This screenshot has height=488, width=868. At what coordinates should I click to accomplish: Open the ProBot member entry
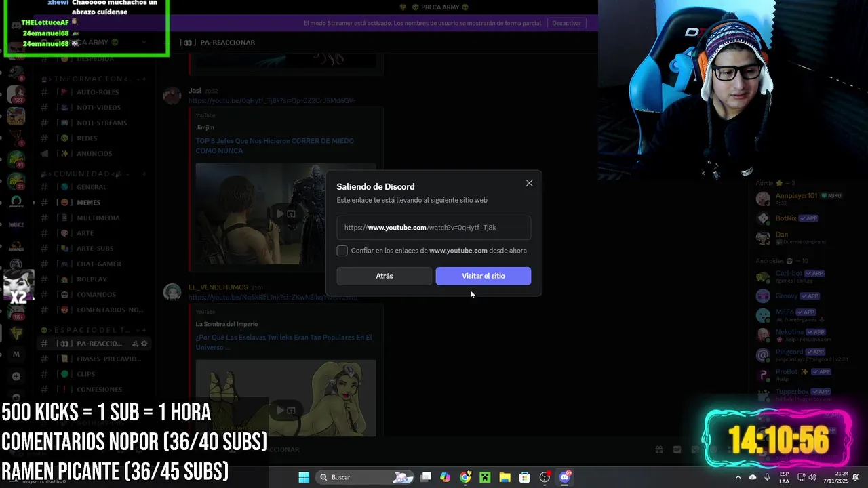point(807,374)
